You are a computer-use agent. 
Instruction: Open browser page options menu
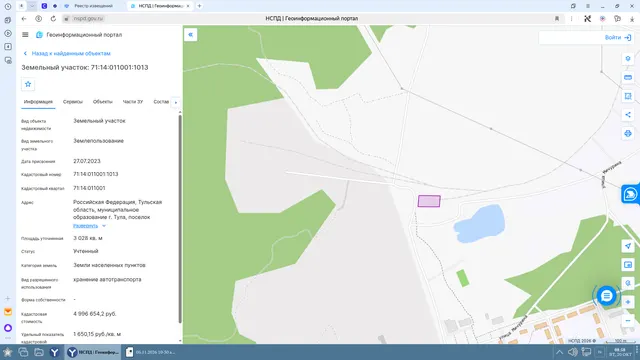[571, 19]
